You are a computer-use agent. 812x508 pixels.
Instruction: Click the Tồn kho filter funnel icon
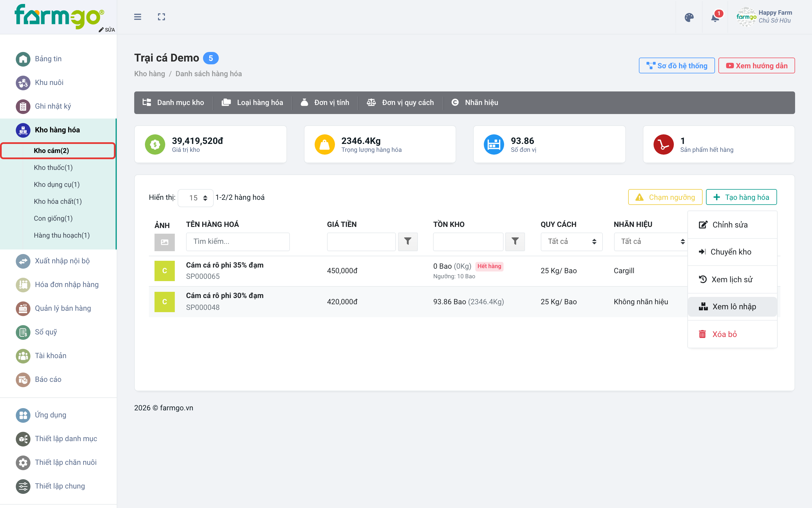pyautogui.click(x=515, y=242)
